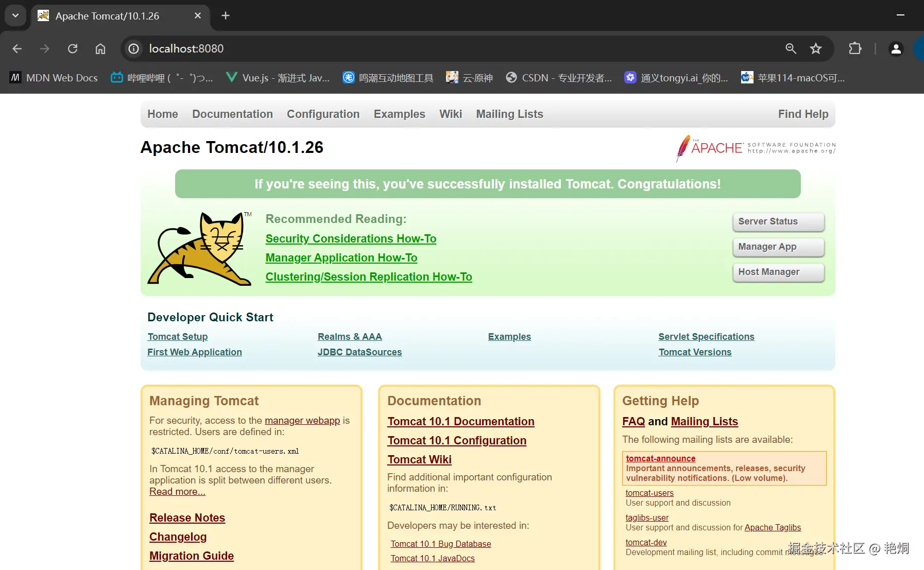Go back to the previous page
924x570 pixels.
pyautogui.click(x=17, y=48)
